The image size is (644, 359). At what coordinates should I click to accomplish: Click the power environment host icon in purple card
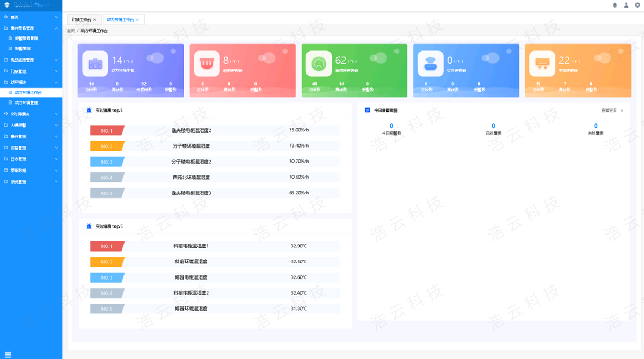point(95,64)
